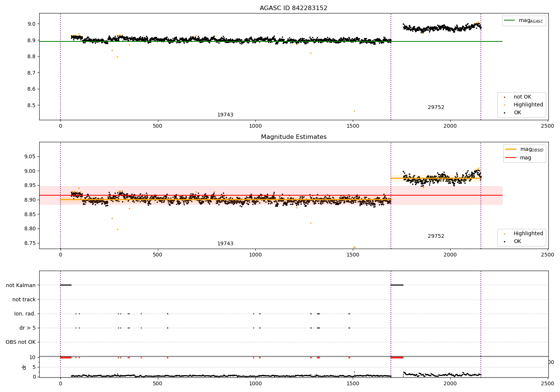Click the 'dr > 5' y-axis label
The width and height of the screenshot is (560, 392).
(x=28, y=328)
